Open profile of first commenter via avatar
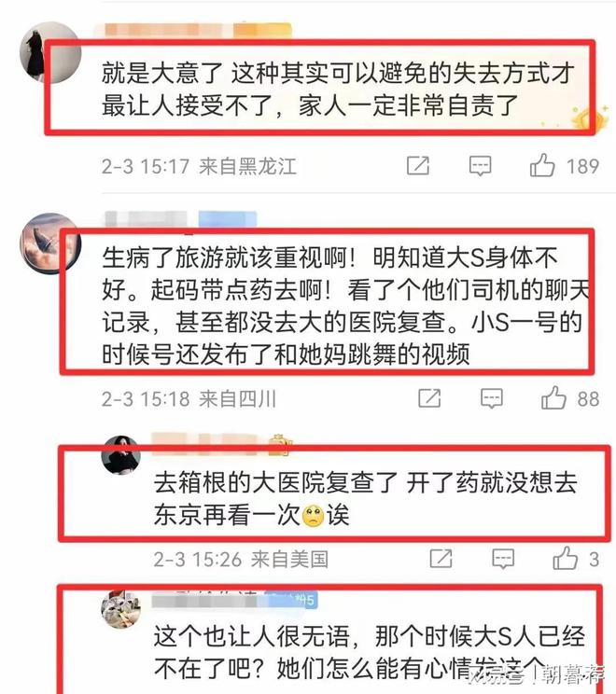 (50, 52)
